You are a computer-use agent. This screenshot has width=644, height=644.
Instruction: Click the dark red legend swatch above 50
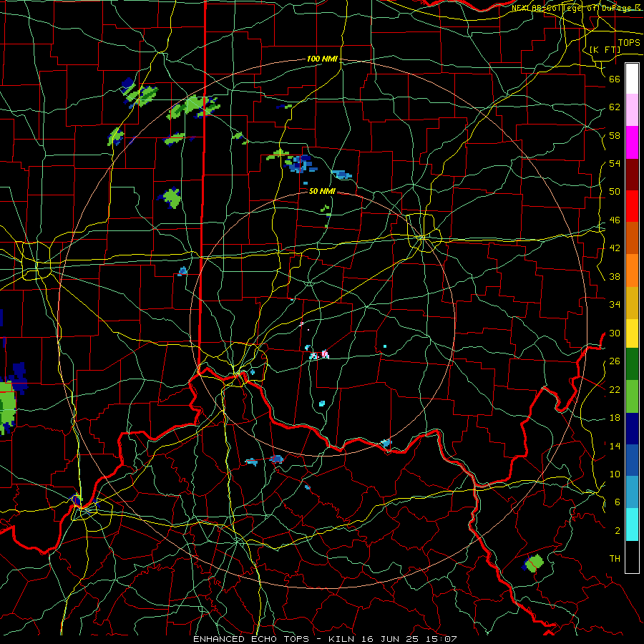tap(632, 175)
